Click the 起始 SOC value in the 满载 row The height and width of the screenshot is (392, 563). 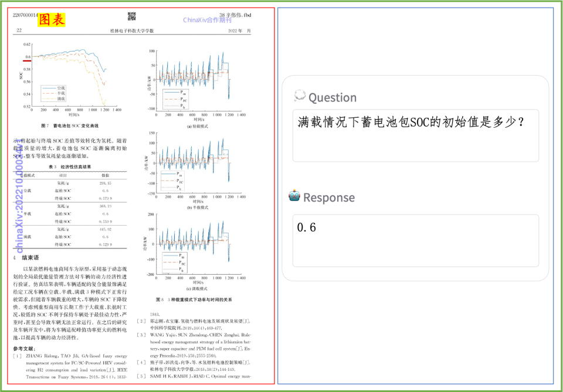pyautogui.click(x=105, y=237)
